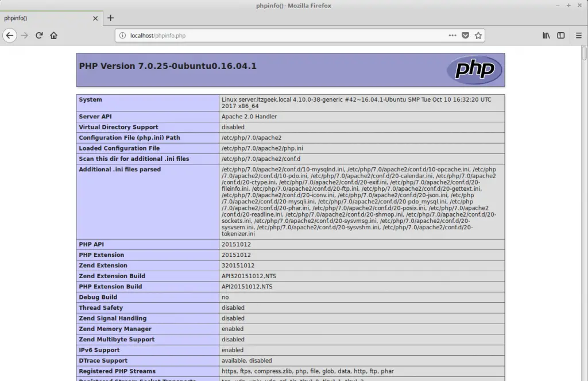Select /etc/php/7.0/apache2 path value
The image size is (588, 381).
pos(252,138)
